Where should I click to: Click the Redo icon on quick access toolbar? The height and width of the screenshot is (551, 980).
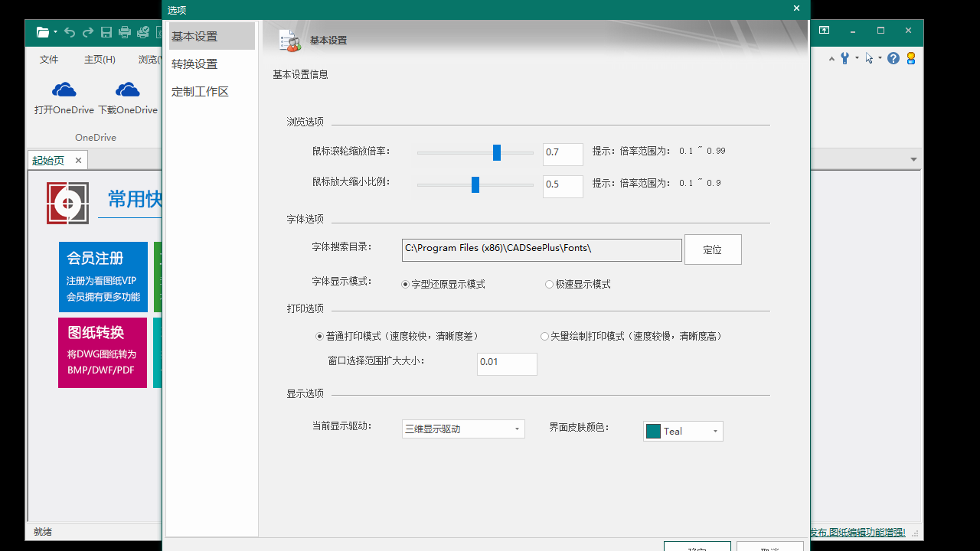click(87, 32)
